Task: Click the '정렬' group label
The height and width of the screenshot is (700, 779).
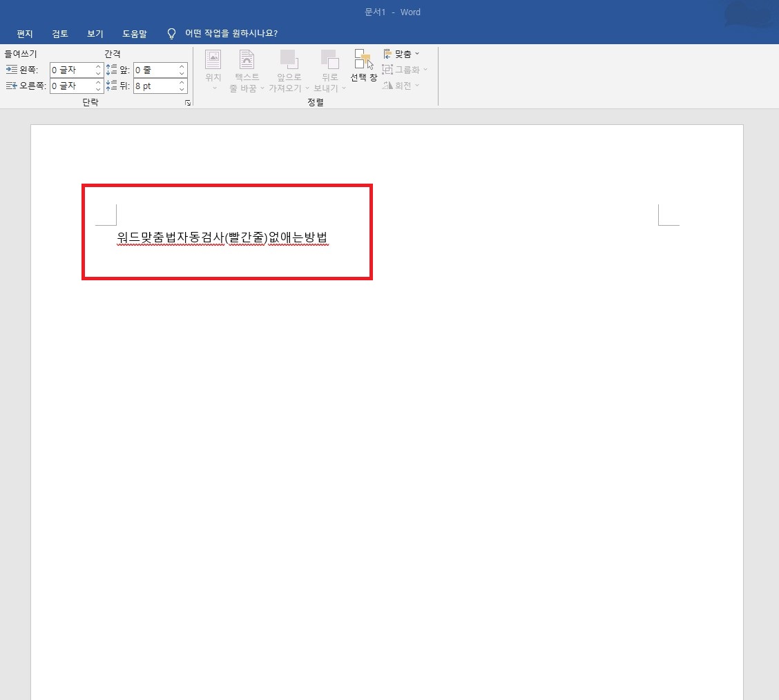Action: coord(316,102)
